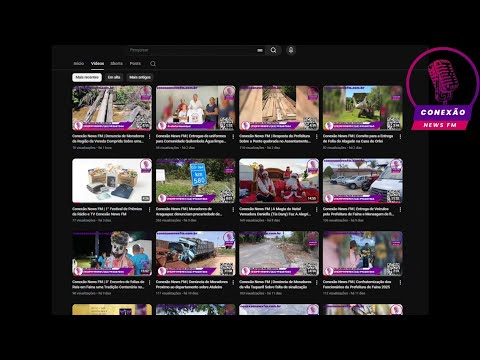The image size is (480, 360).
Task: Open title Denúncia de Moradores de Vila Taquaril
Action: (x=275, y=284)
